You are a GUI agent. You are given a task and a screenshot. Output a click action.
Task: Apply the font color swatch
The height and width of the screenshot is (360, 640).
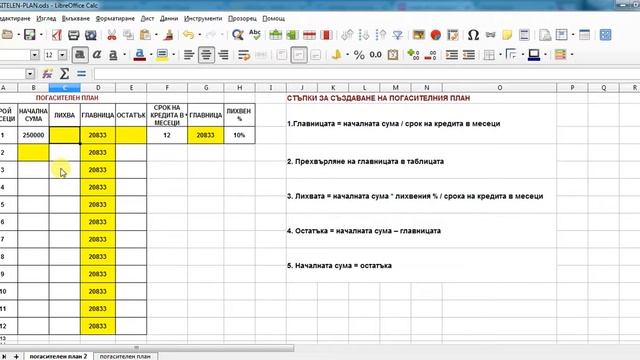(x=140, y=55)
